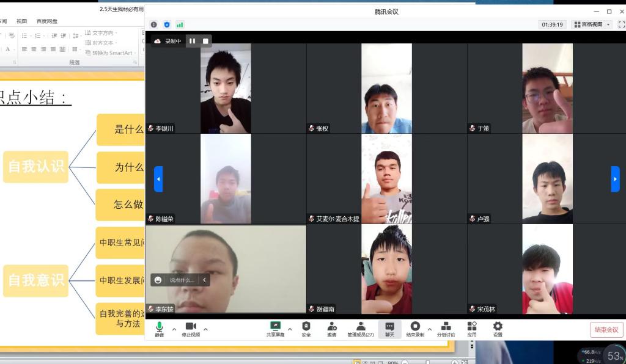Open the 百度网盘 ribbon tab
626x364 pixels.
[x=47, y=21]
